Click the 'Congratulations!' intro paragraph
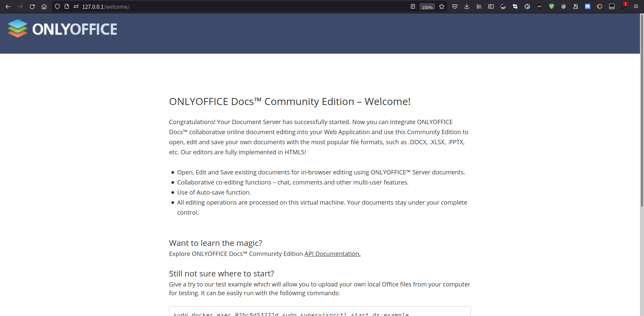644x316 pixels. click(x=319, y=137)
